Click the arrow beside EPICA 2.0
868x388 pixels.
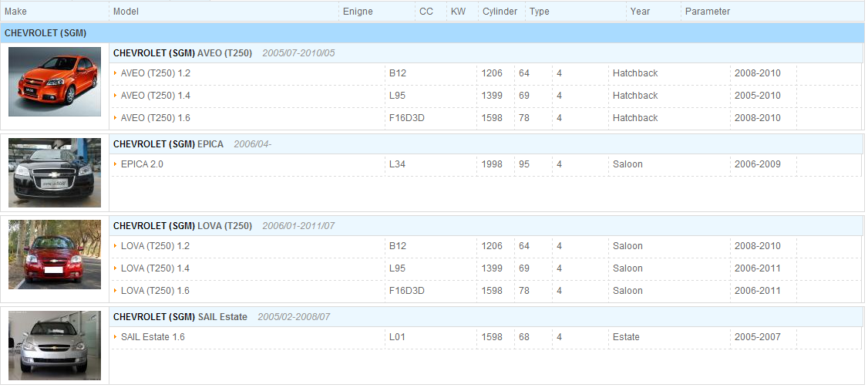click(x=115, y=164)
